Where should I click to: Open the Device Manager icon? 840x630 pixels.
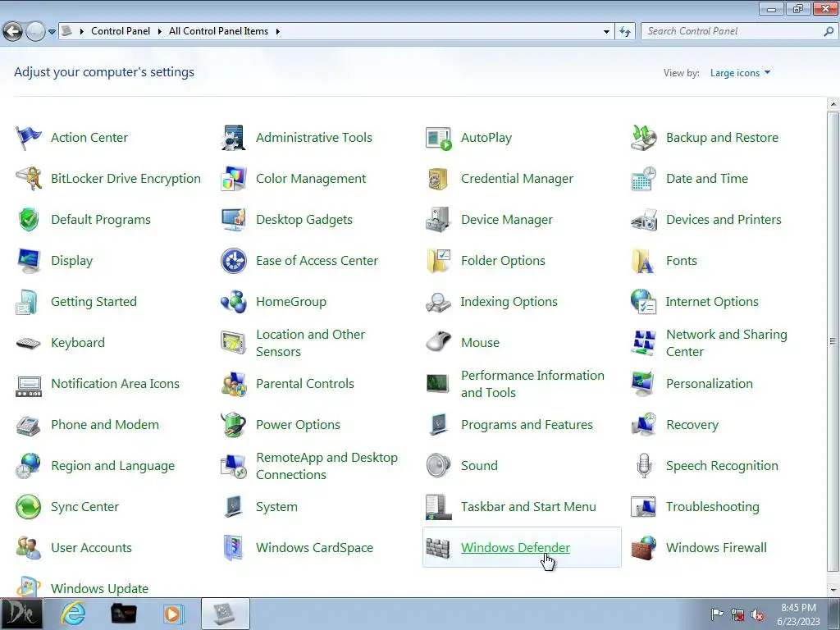coord(439,220)
